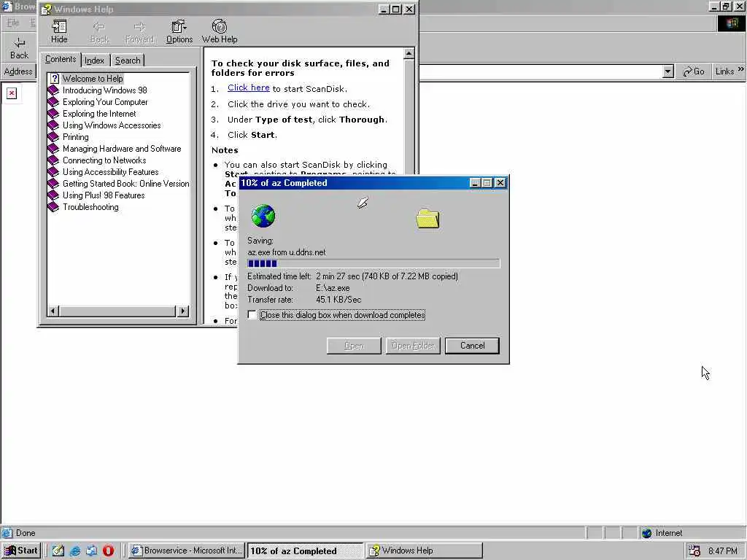Click the contents pane left scroll arrow
The height and width of the screenshot is (560, 747).
[53, 311]
